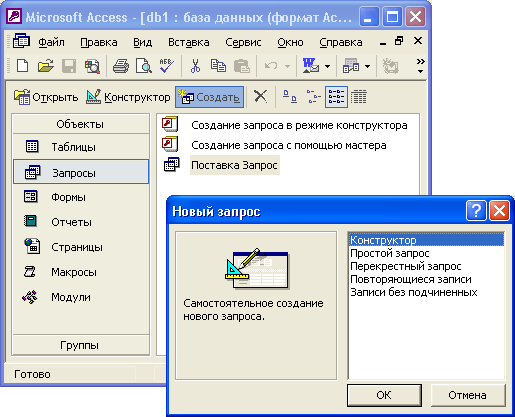Open the Вставка menu
Viewport: 515px width, 417px height.
(x=189, y=42)
